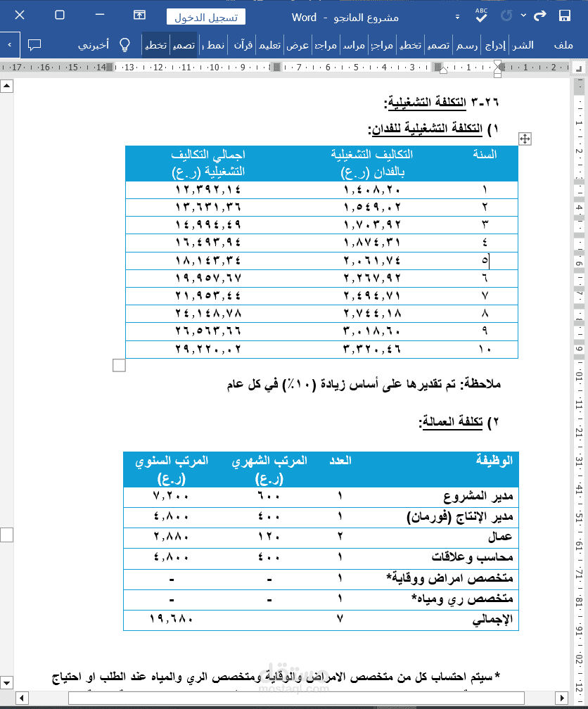Click the horizontal scrollbar thumb
588x709 pixels.
[x=296, y=698]
